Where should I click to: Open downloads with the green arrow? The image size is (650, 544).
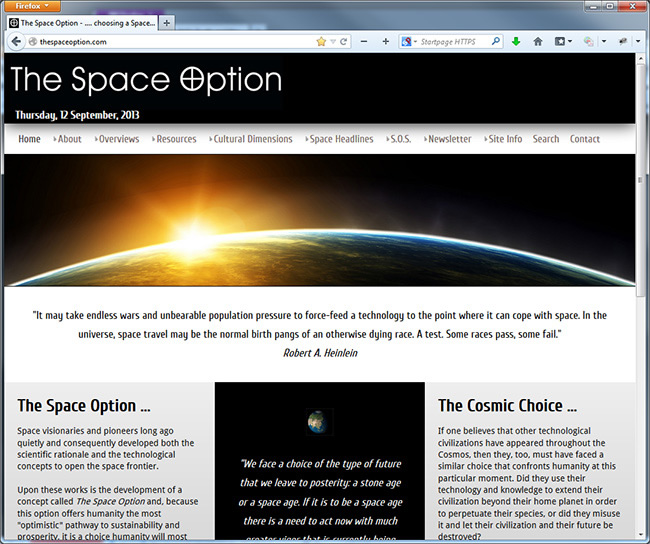click(516, 41)
